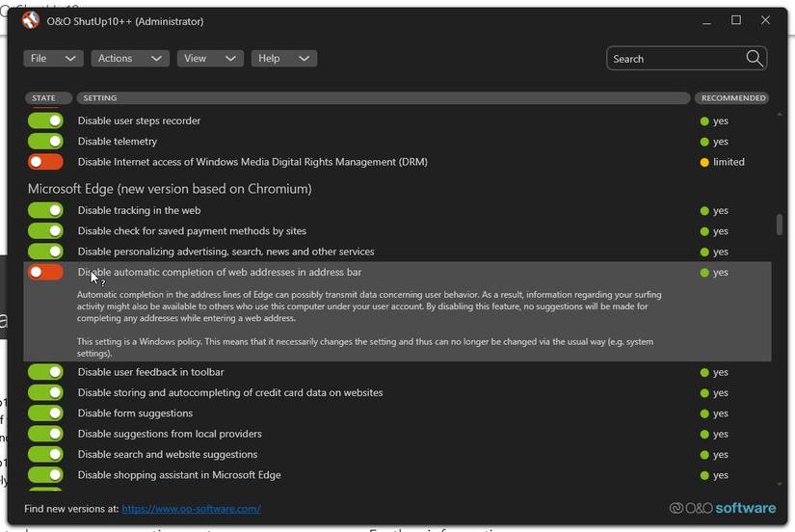Open the File dropdown menu

click(x=53, y=59)
